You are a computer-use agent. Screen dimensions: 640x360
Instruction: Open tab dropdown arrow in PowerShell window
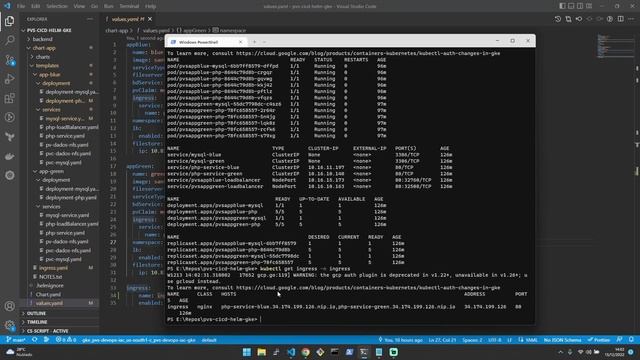point(264,42)
